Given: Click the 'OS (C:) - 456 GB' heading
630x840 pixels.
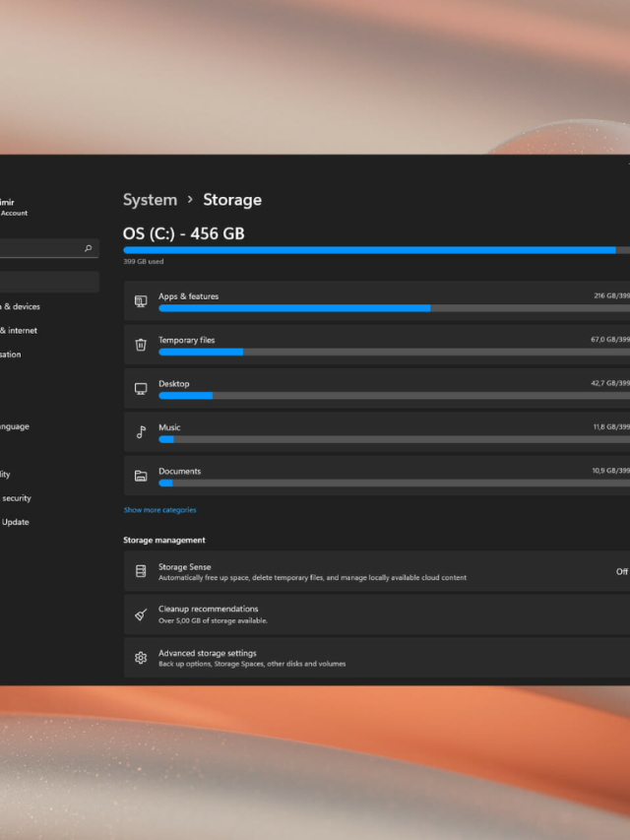Looking at the screenshot, I should (184, 233).
